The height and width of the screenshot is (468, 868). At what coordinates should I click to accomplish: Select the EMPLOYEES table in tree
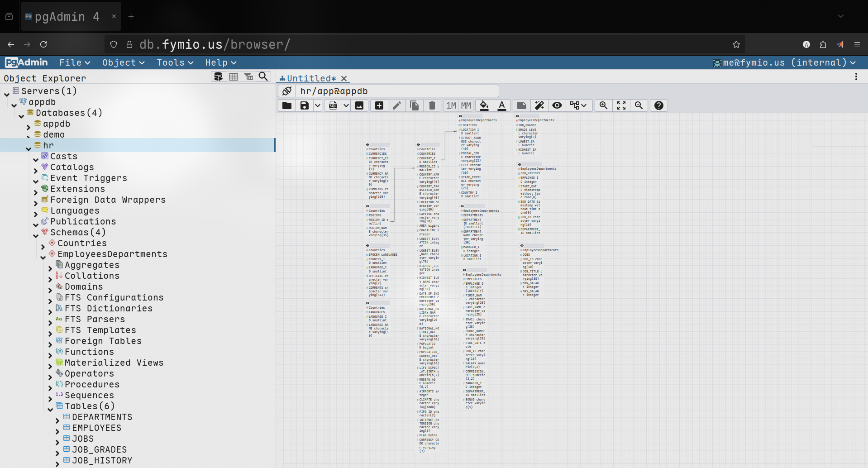click(x=96, y=428)
